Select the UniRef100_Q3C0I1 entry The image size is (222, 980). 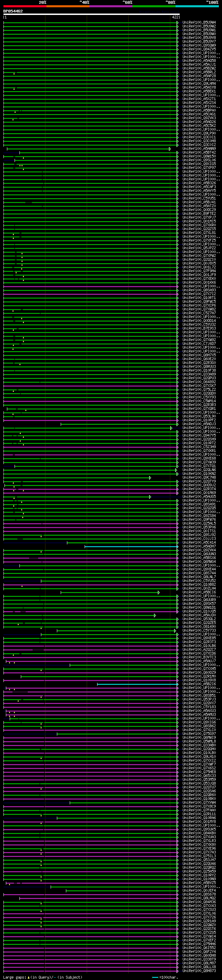click(x=199, y=137)
